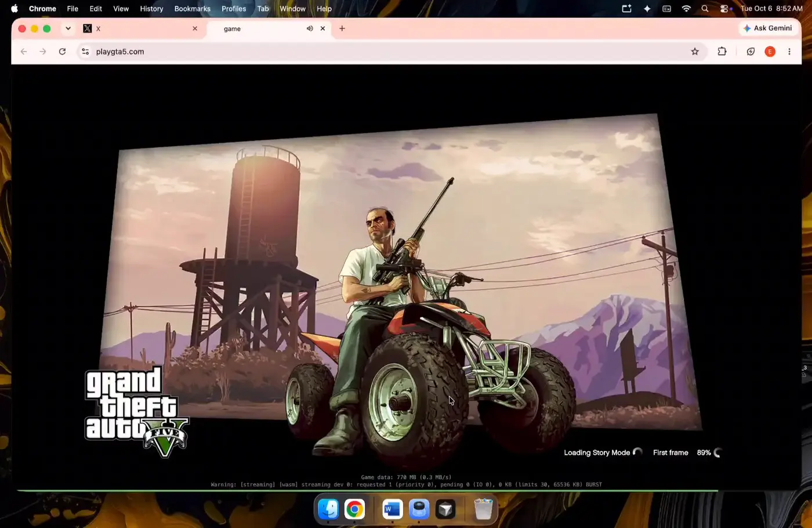The image size is (812, 528).
Task: Open the Chrome profile avatar E
Action: (770, 52)
